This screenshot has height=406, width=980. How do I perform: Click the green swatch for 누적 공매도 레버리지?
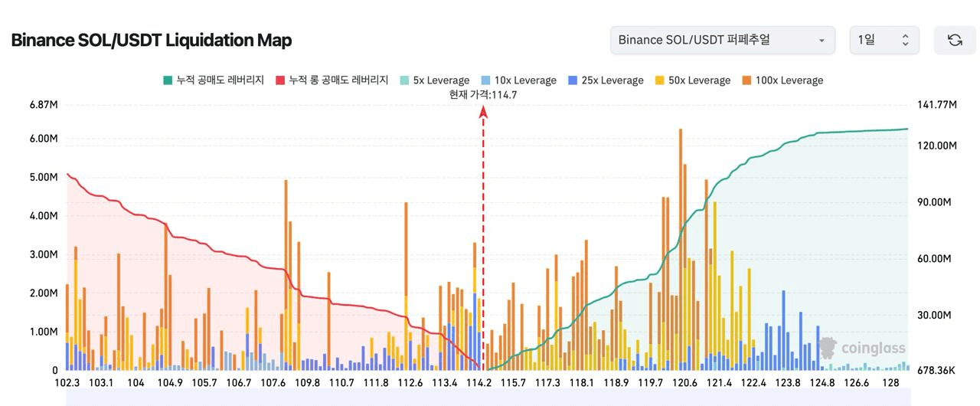tap(168, 80)
